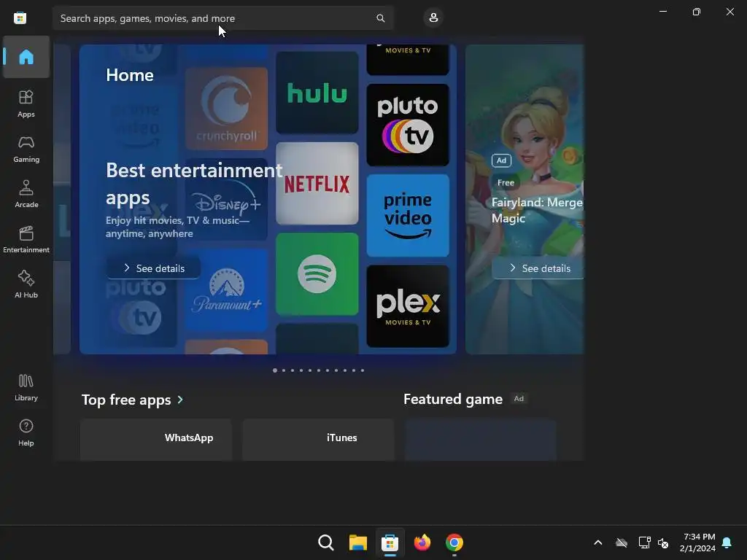
Task: Go to the Gaming section
Action: 26,149
